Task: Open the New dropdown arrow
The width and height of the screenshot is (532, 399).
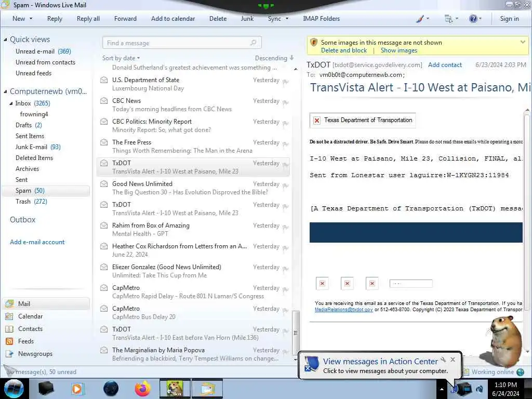Action: [31, 19]
